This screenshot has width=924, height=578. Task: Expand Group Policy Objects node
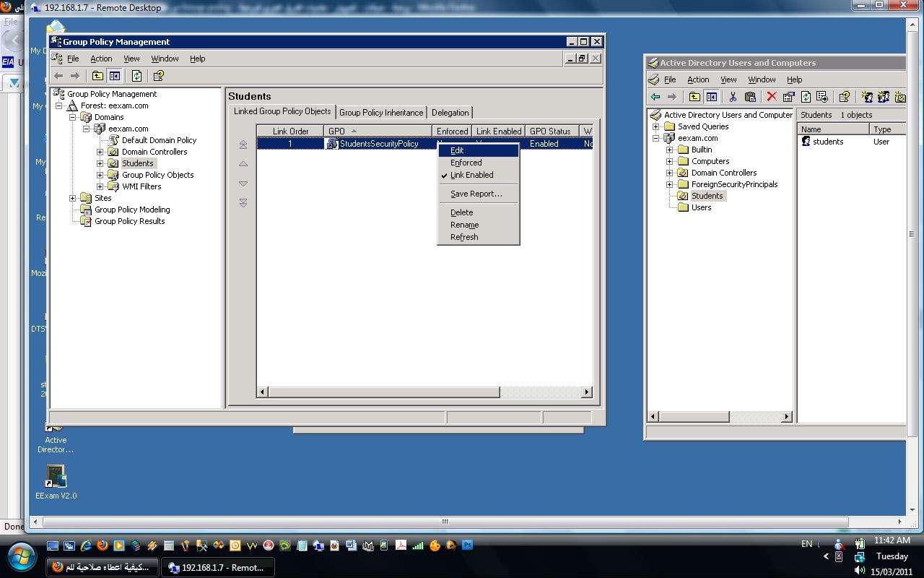click(100, 175)
